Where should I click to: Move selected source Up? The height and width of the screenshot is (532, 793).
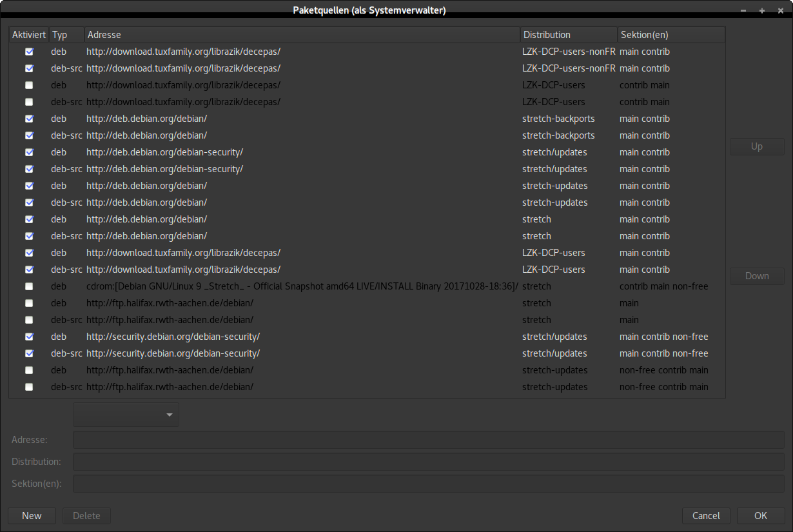point(757,146)
